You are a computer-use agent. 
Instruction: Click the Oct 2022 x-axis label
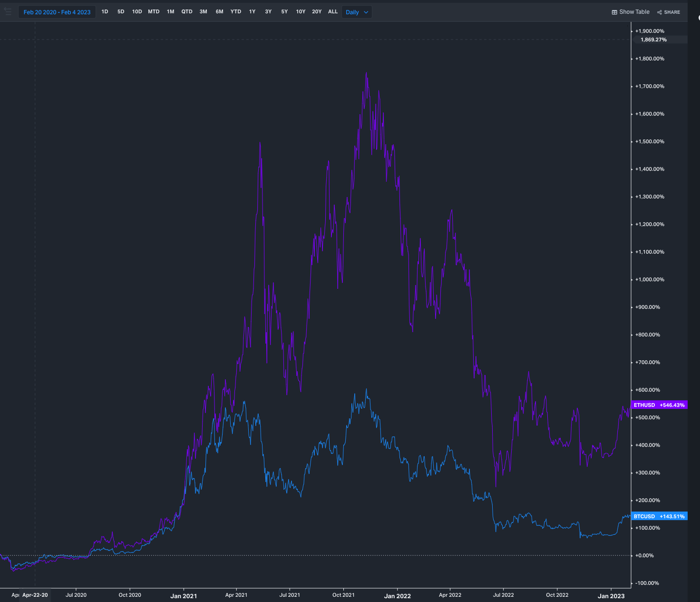point(557,595)
